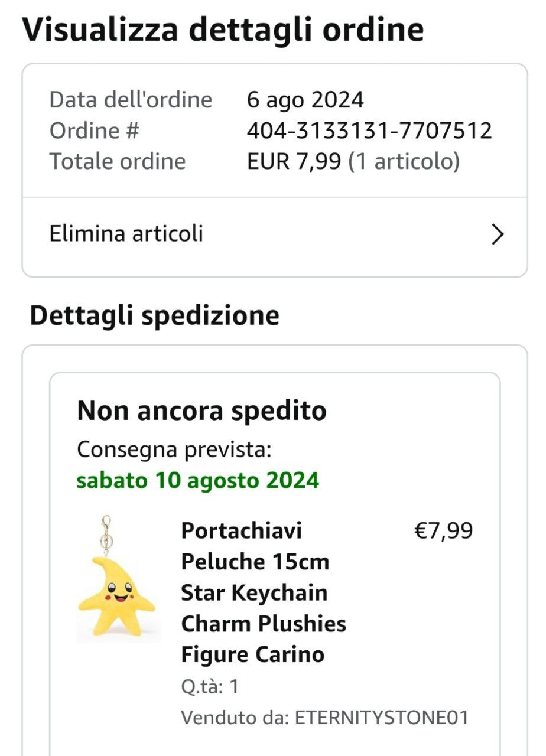This screenshot has width=546, height=756.
Task: Tap the order date 6 ago 2024
Action: [305, 100]
